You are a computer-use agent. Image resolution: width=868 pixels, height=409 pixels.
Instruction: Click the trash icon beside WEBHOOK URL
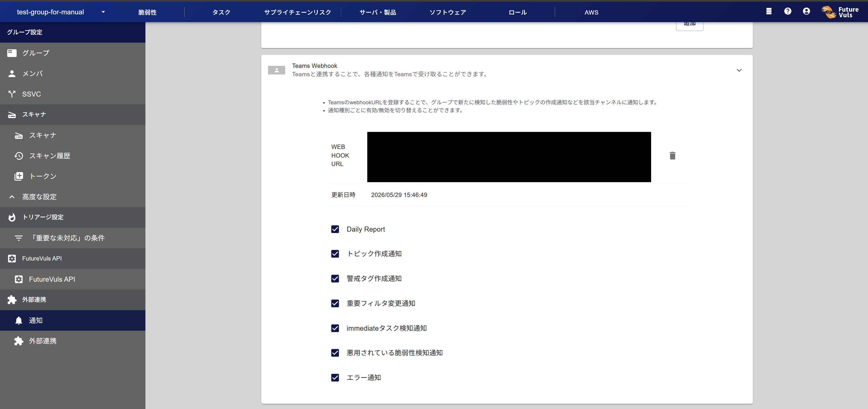pyautogui.click(x=672, y=156)
